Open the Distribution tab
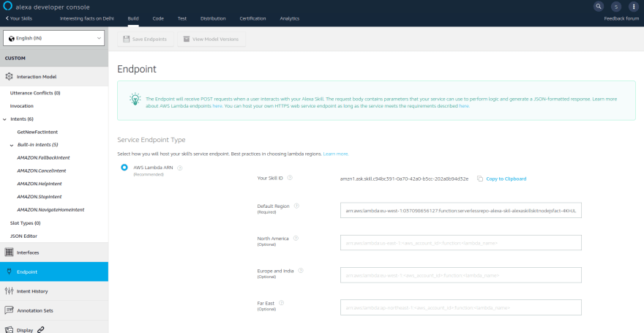 [x=213, y=18]
